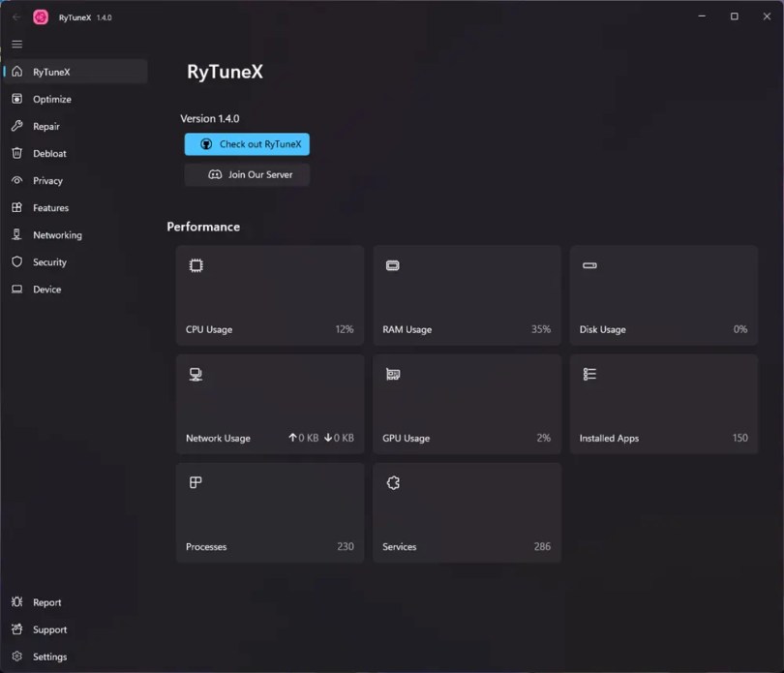Click the Networking icon in sidebar
The image size is (784, 673).
[17, 234]
